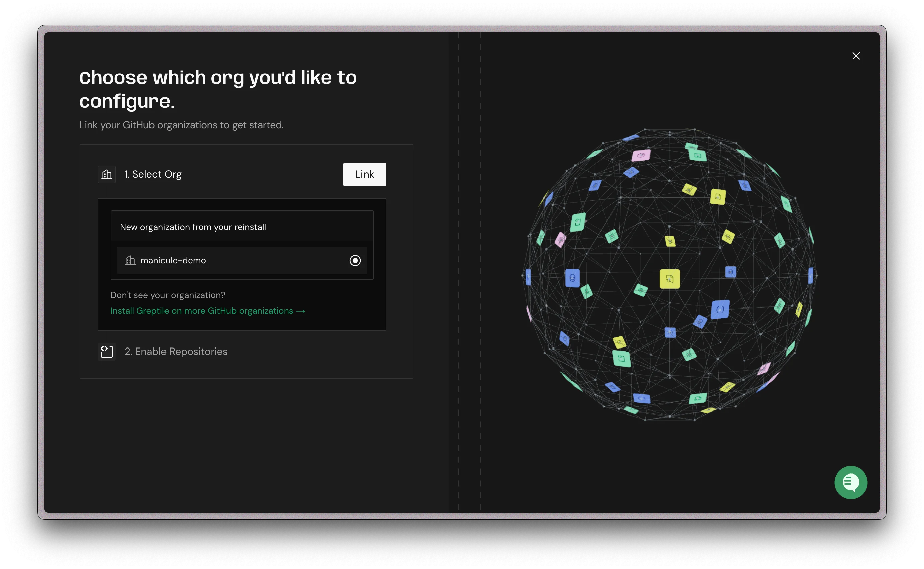924x569 pixels.
Task: Close the configuration dialog with the X
Action: tap(856, 56)
